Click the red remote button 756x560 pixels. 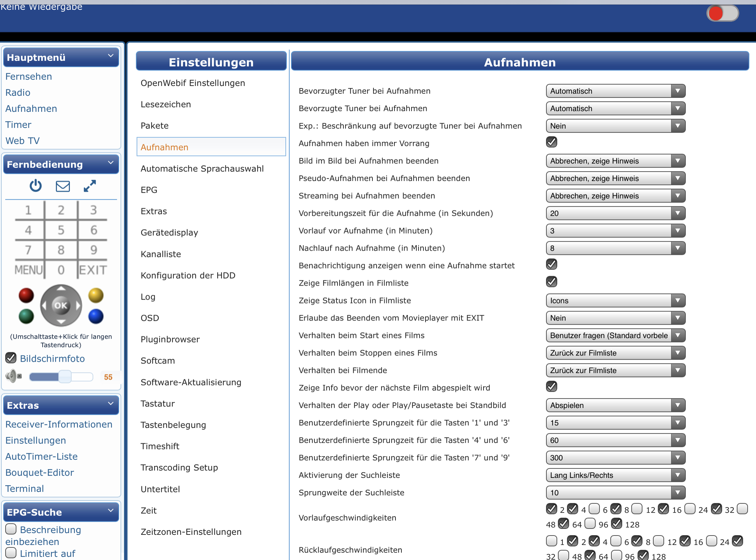26,295
